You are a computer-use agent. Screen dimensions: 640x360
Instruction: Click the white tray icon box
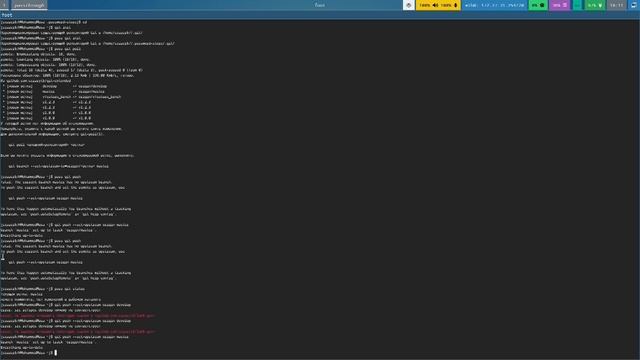409,5
